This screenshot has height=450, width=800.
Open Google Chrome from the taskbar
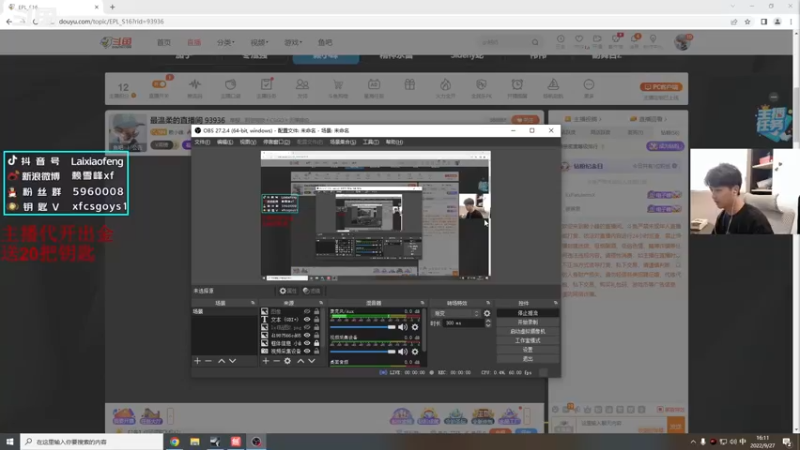coord(174,442)
